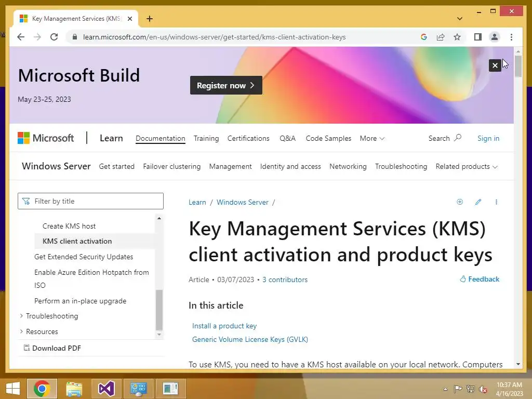Open the tab search chevron
This screenshot has height=399, width=532.
pos(459,19)
